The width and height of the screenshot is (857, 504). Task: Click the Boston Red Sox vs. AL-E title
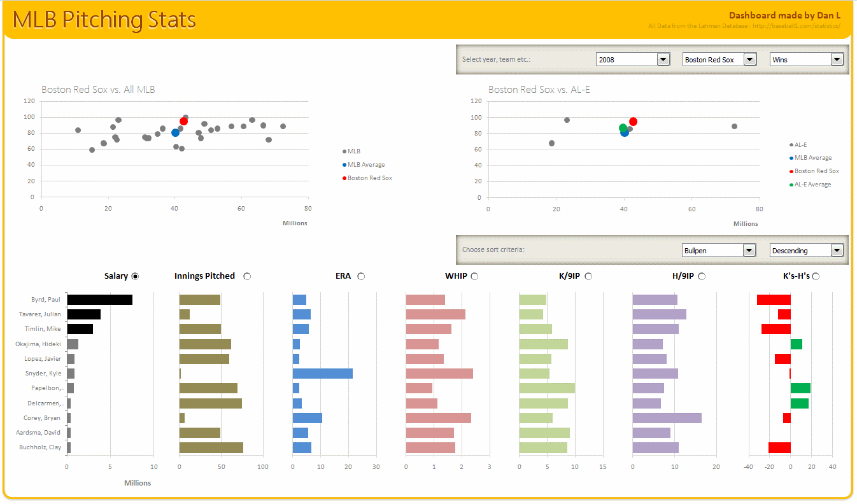point(539,90)
